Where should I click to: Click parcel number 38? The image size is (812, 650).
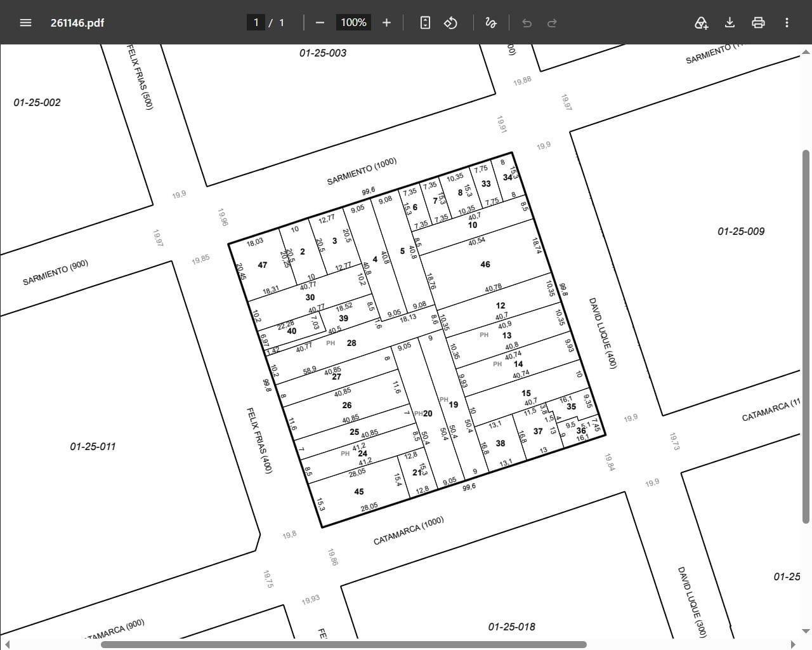pos(501,443)
